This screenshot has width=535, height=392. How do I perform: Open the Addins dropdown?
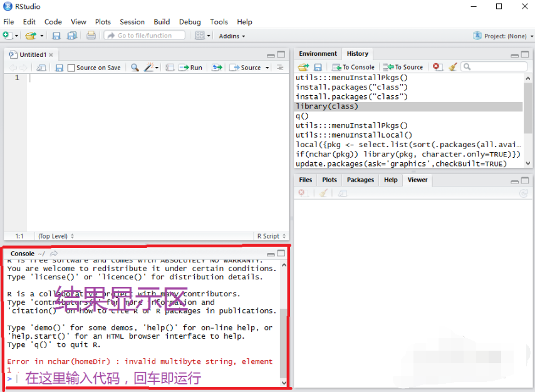pos(231,36)
